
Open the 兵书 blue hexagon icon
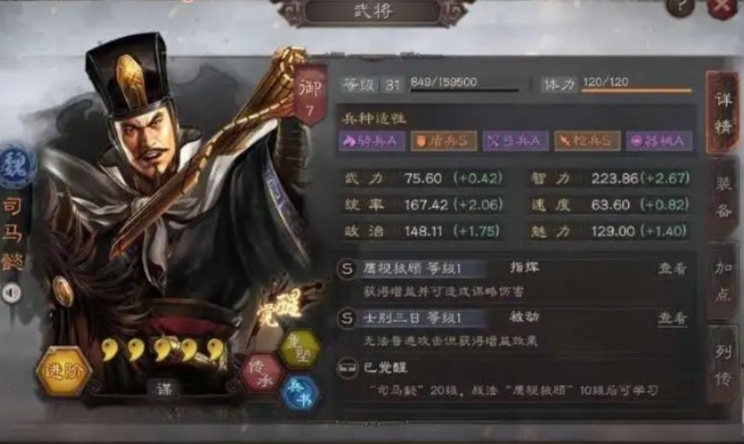tap(300, 394)
